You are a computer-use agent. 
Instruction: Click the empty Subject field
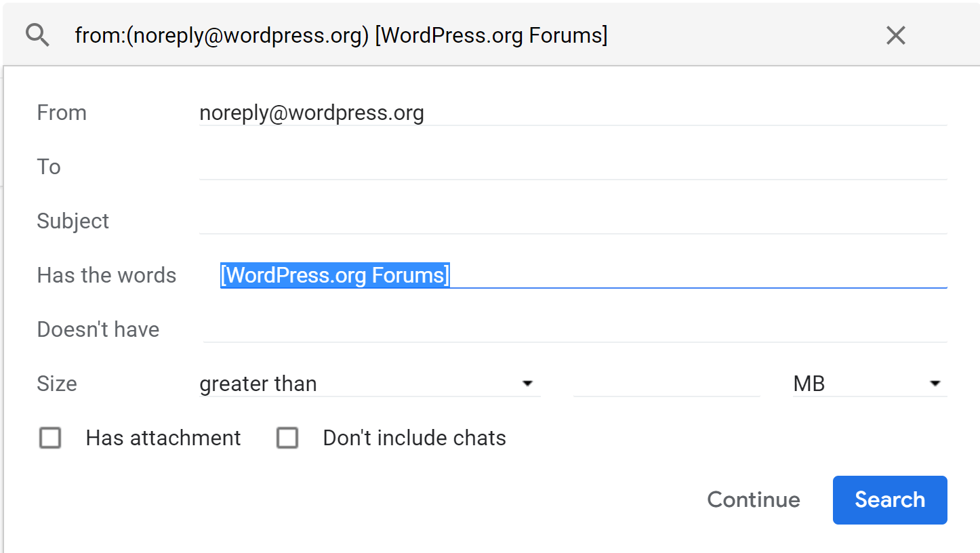(573, 221)
